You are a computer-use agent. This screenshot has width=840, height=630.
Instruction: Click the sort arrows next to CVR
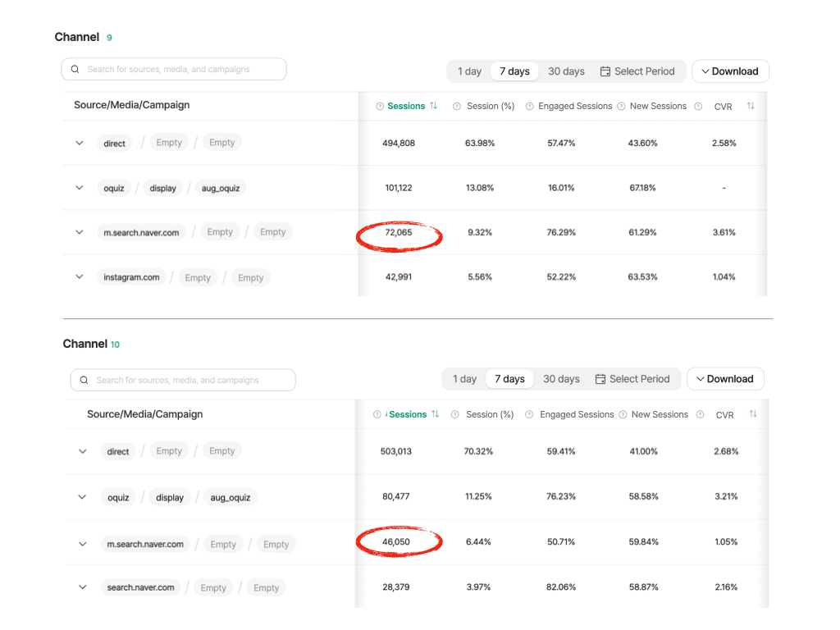(751, 106)
